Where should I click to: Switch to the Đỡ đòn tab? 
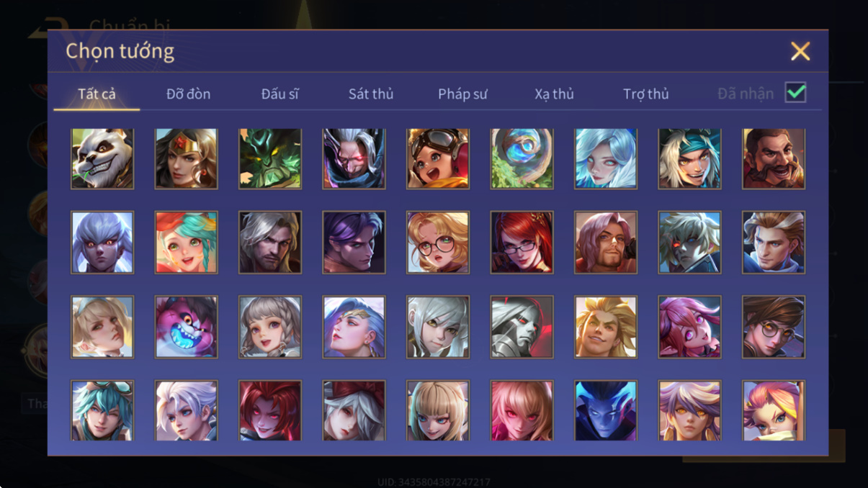(188, 94)
